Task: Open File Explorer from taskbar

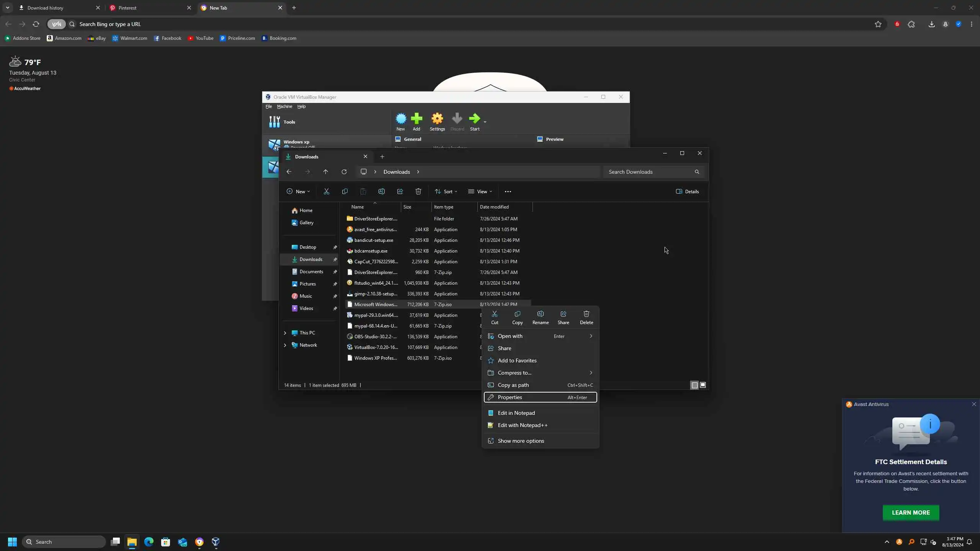Action: 132,542
